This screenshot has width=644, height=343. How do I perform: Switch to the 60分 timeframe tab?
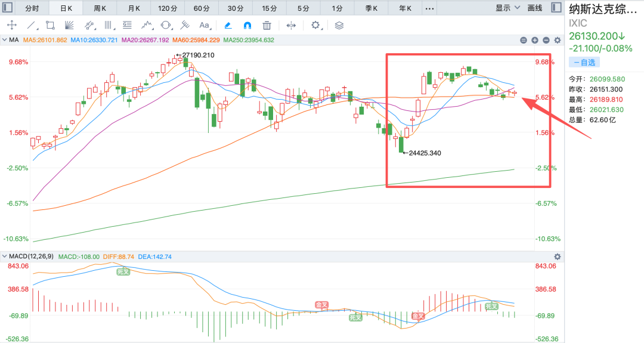[x=202, y=8]
